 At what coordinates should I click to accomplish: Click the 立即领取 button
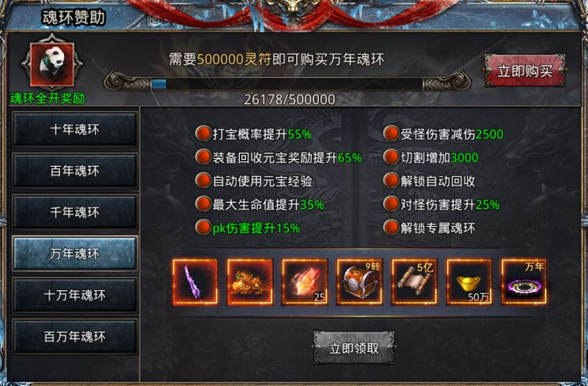click(354, 348)
